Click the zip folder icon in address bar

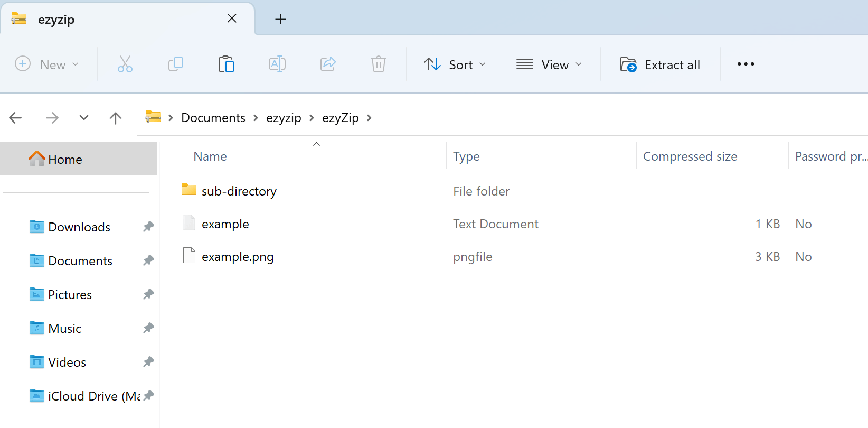click(x=153, y=117)
